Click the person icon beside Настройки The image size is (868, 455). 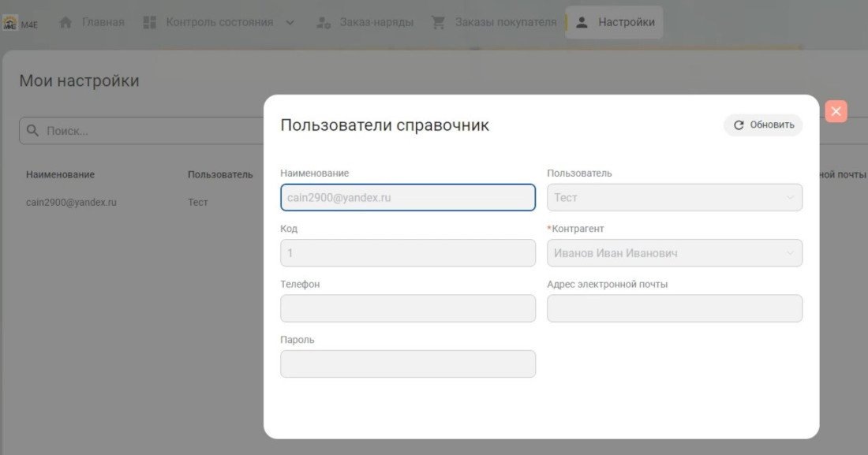(582, 22)
